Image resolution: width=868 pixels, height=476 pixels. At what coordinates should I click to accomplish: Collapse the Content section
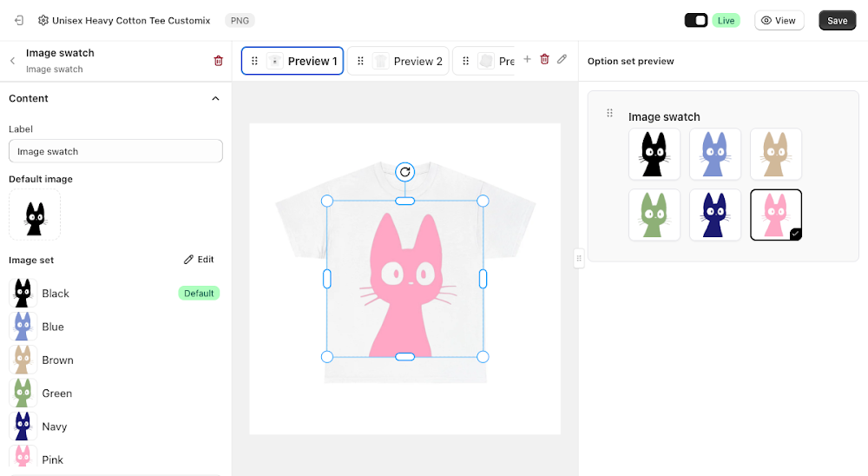215,99
